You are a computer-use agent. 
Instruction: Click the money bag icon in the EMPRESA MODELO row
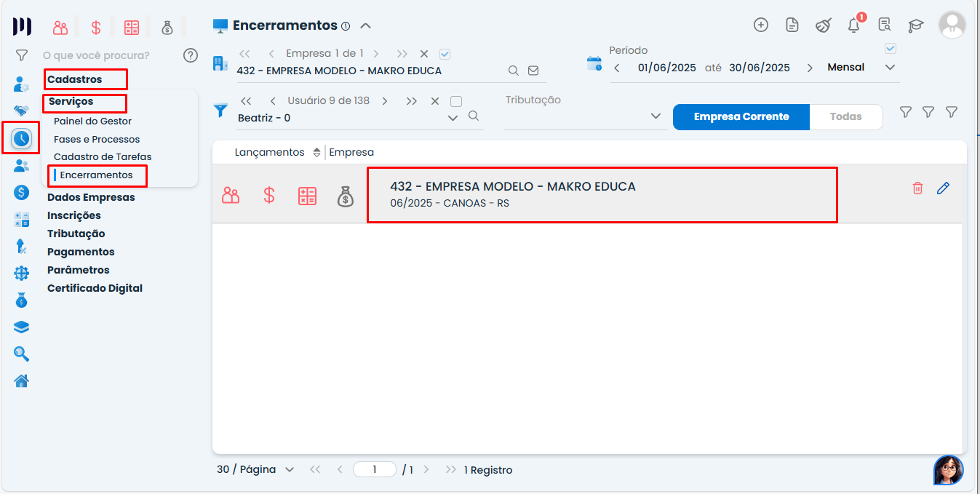[x=346, y=196]
